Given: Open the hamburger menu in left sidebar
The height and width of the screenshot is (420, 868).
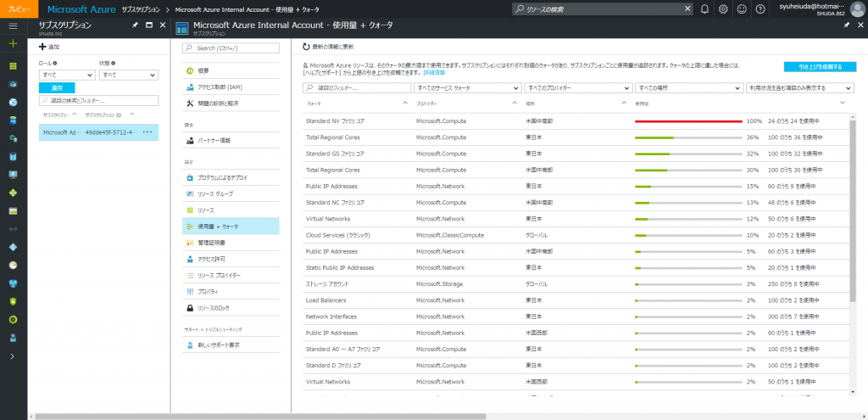Looking at the screenshot, I should coord(14,25).
